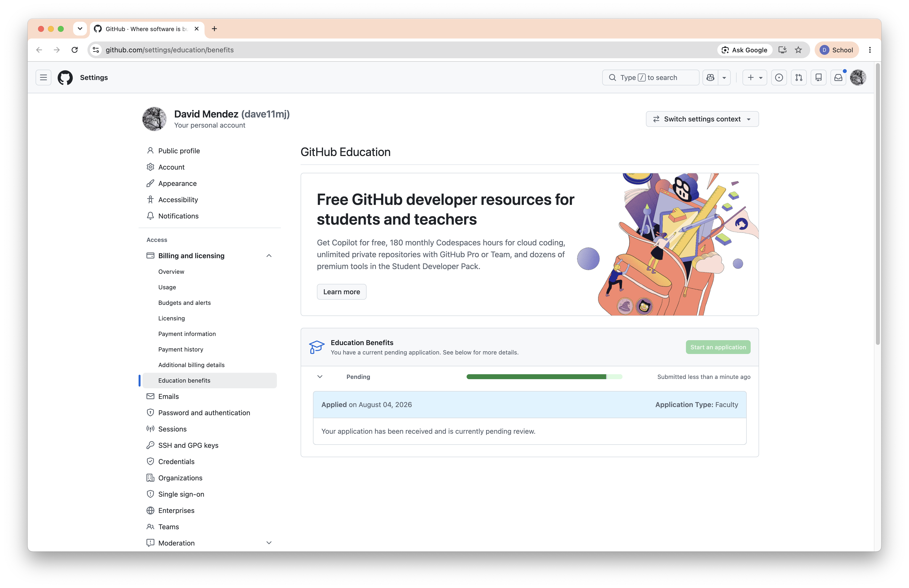Screen dimensions: 909x588
Task: Open the user avatar menu in header
Action: tap(858, 78)
